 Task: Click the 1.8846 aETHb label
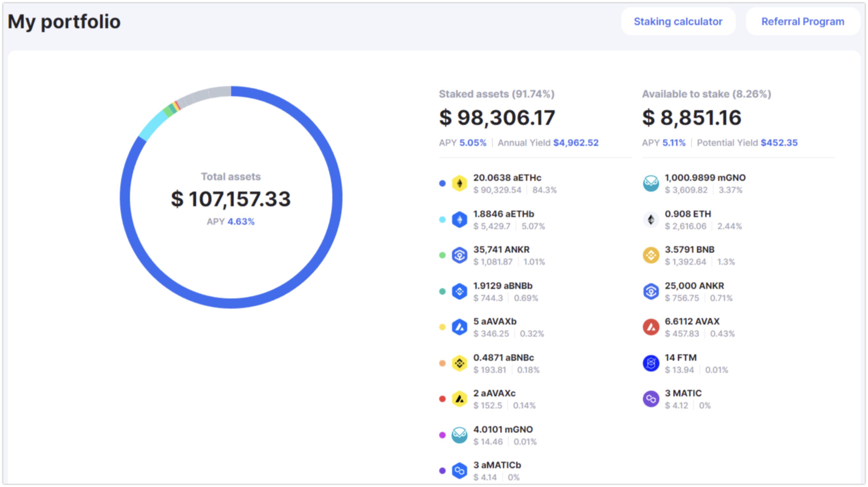pyautogui.click(x=503, y=214)
